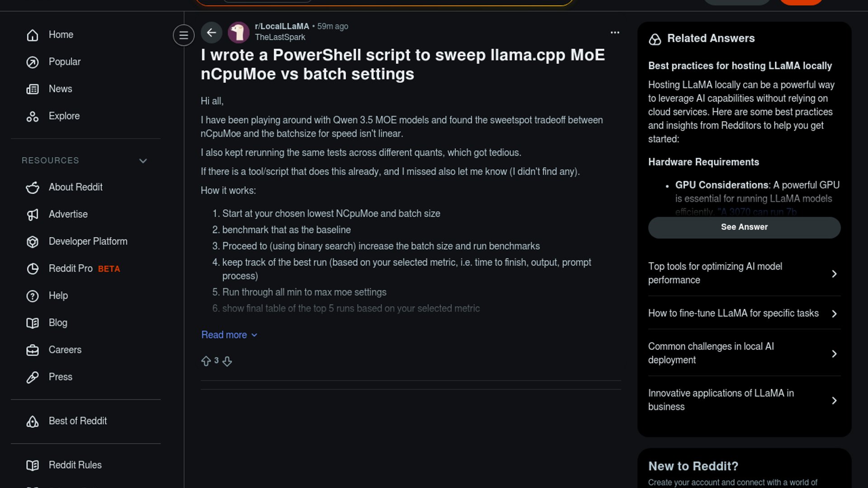Click the back arrow button
Viewport: 868px width, 488px height.
point(211,33)
